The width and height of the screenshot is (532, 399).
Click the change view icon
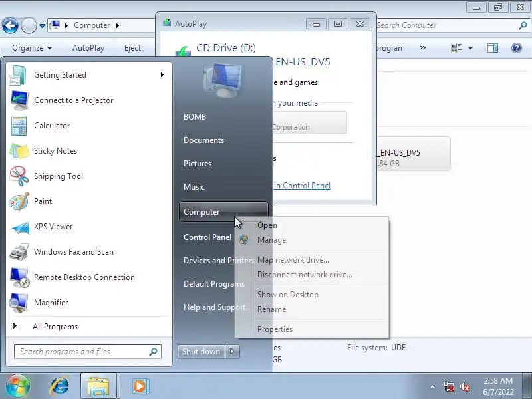coord(456,48)
